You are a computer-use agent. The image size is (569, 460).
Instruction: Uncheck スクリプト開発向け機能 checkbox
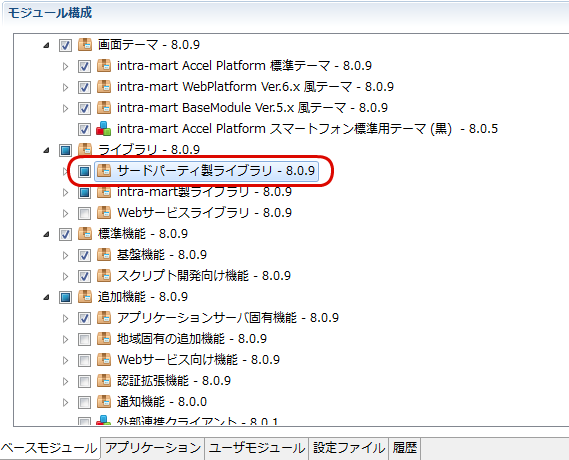click(84, 277)
